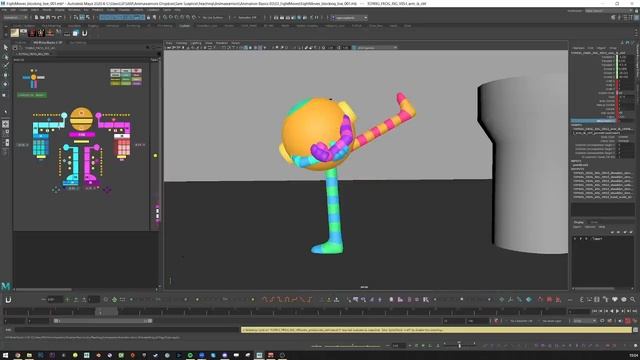Toggle the red Auto Key button
Viewport: 640px width, 360px height.
coord(628,321)
